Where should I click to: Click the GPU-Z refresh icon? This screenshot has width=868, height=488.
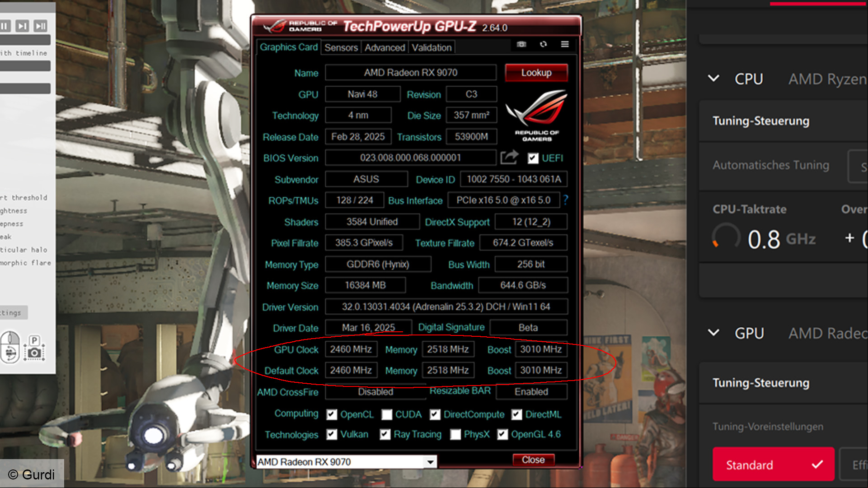[543, 44]
